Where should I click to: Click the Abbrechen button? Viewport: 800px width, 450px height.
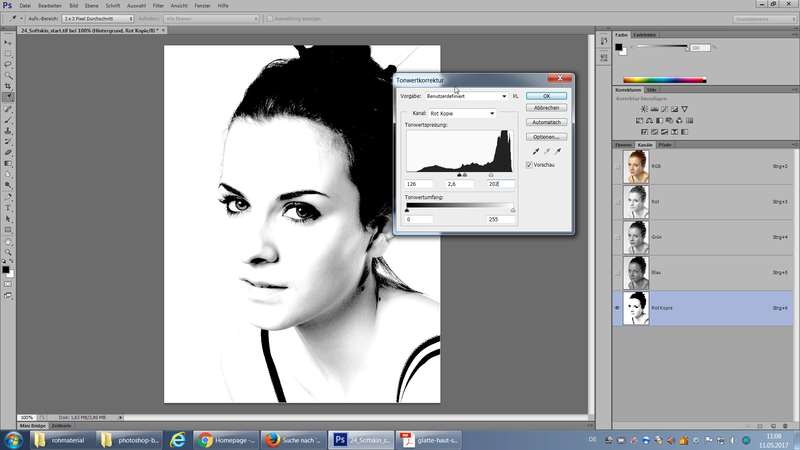click(x=546, y=107)
